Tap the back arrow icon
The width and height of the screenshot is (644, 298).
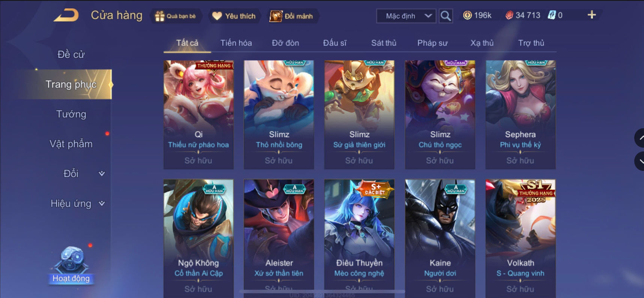tap(66, 15)
